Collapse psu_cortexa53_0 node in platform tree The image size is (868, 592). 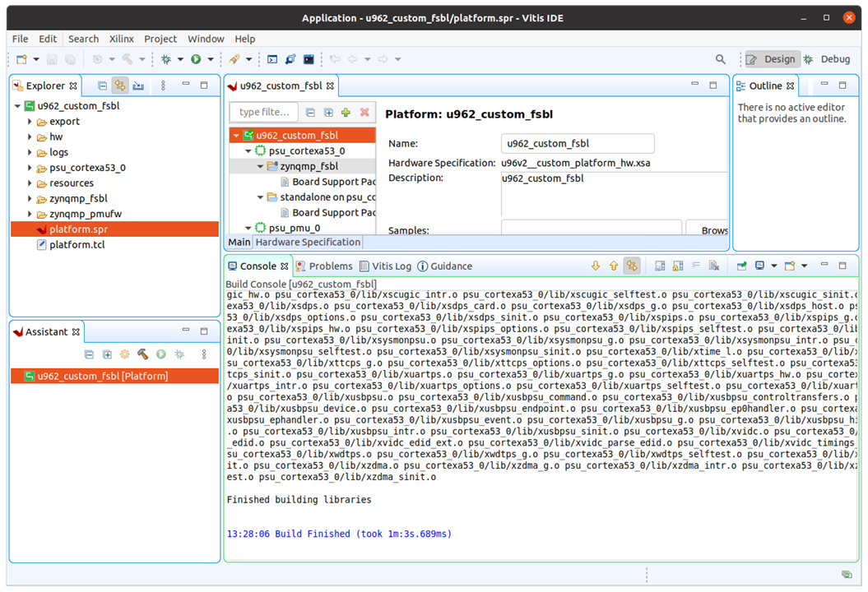click(248, 151)
